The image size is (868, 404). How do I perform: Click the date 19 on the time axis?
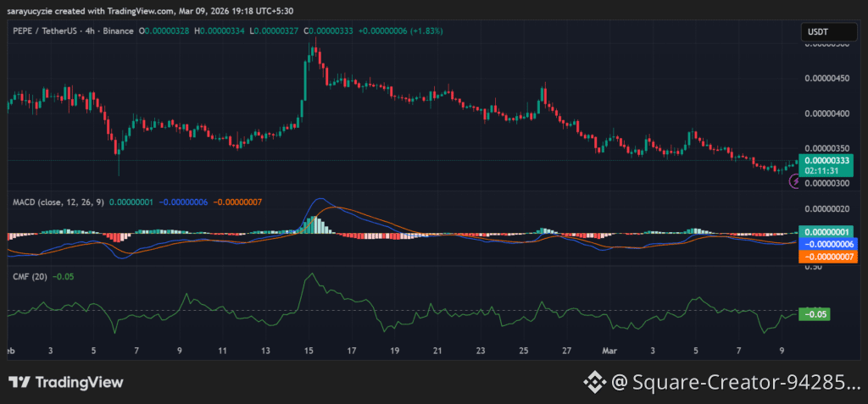click(395, 351)
